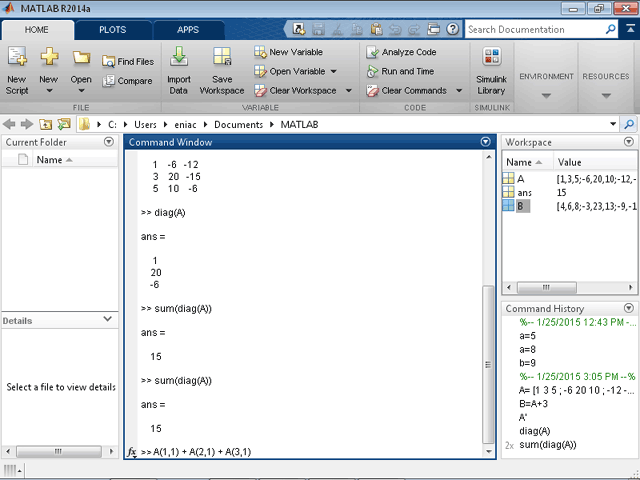Select variable B in the Workspace
The image size is (640, 480).
pyautogui.click(x=521, y=206)
